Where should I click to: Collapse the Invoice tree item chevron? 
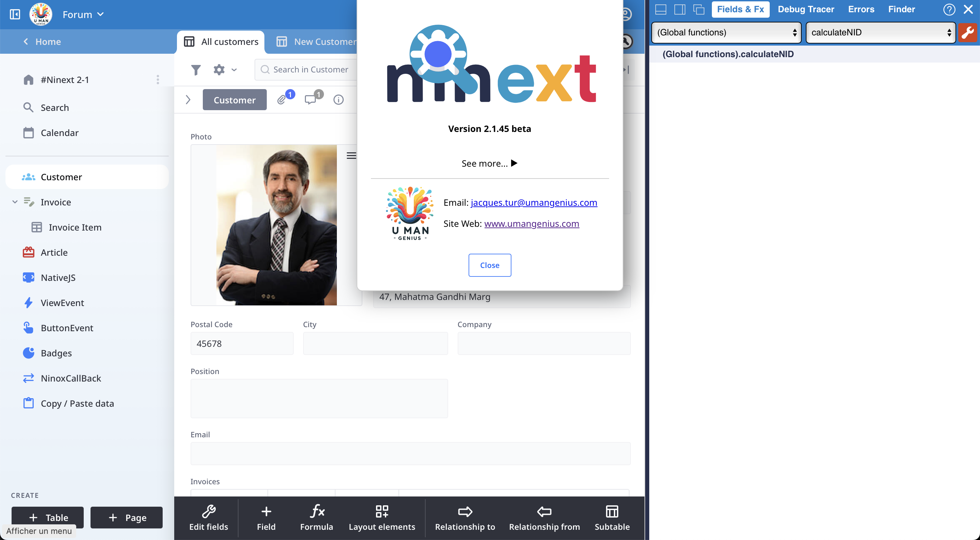coord(15,202)
